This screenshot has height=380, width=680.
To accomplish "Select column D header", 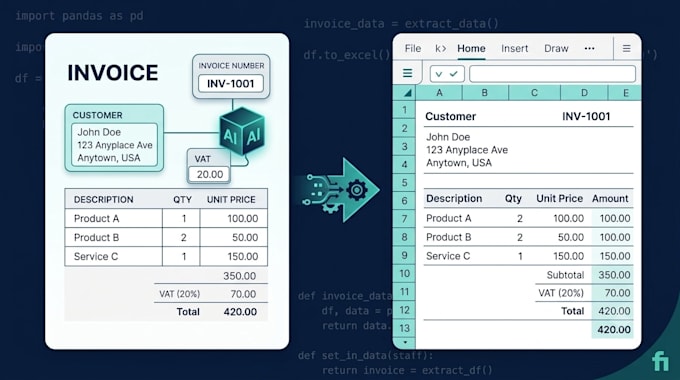I will point(584,93).
